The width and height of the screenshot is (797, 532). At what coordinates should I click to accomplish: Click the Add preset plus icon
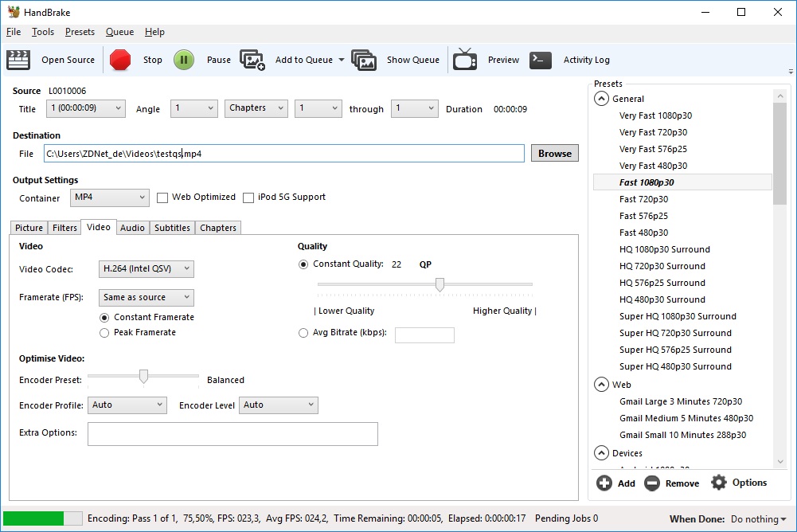pyautogui.click(x=604, y=483)
